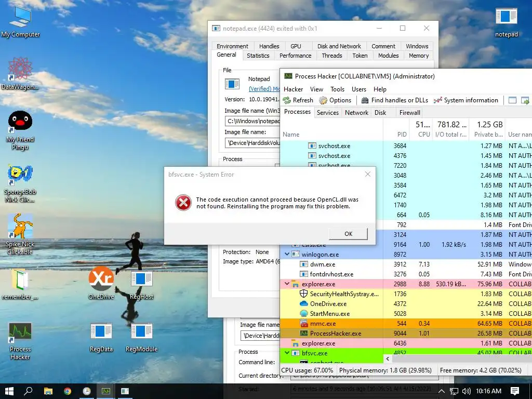Open Threads tab in notepad properties
The height and width of the screenshot is (399, 532).
[x=332, y=56]
